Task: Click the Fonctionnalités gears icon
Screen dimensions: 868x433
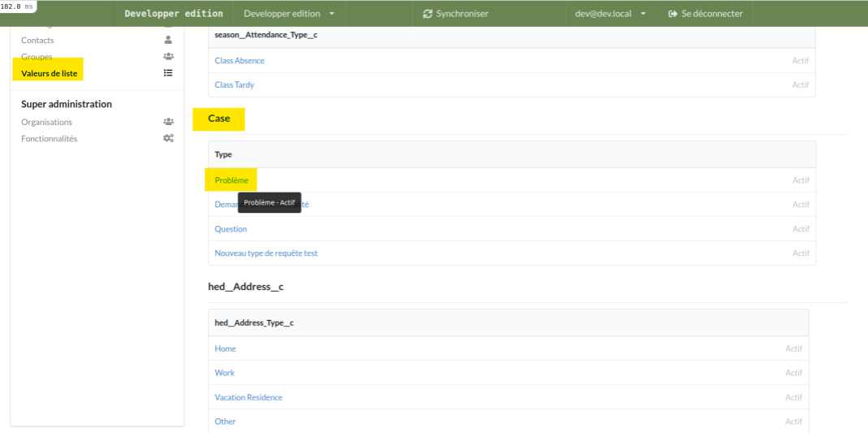Action: (x=168, y=139)
